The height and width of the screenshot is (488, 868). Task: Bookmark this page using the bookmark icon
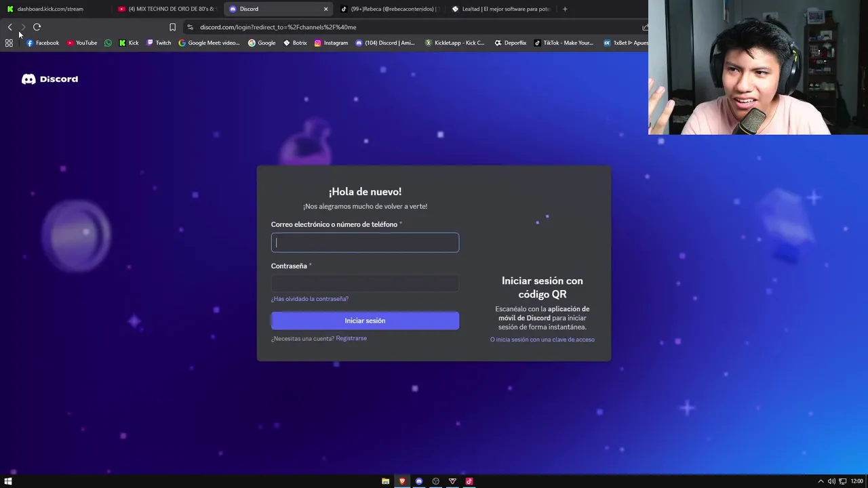(x=172, y=27)
